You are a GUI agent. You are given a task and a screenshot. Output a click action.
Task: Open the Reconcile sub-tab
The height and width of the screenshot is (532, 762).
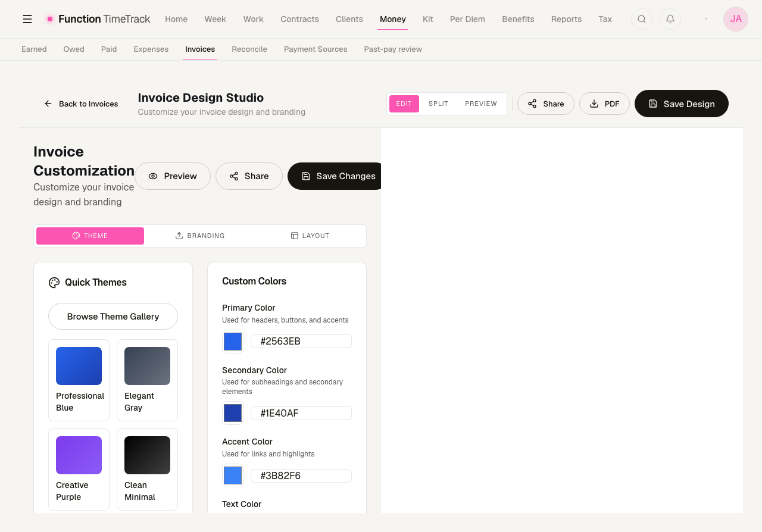[x=249, y=49]
